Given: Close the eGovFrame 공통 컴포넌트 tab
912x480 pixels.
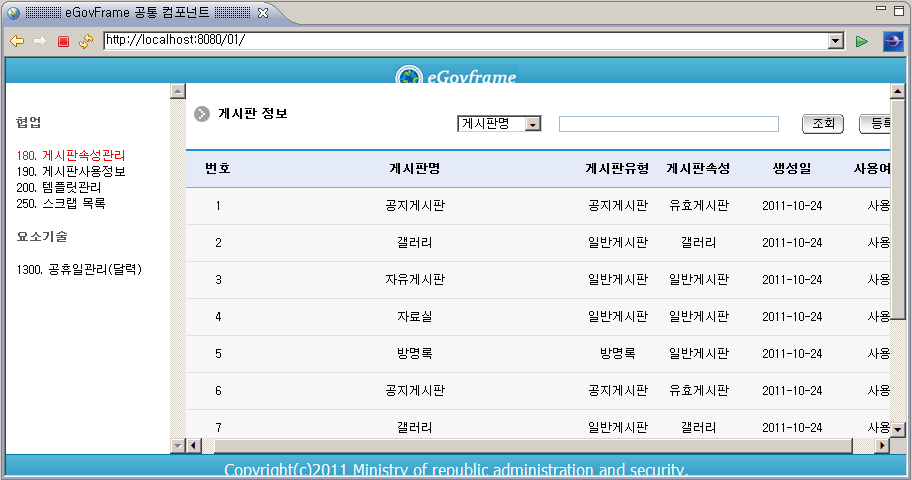Looking at the screenshot, I should pyautogui.click(x=262, y=13).
